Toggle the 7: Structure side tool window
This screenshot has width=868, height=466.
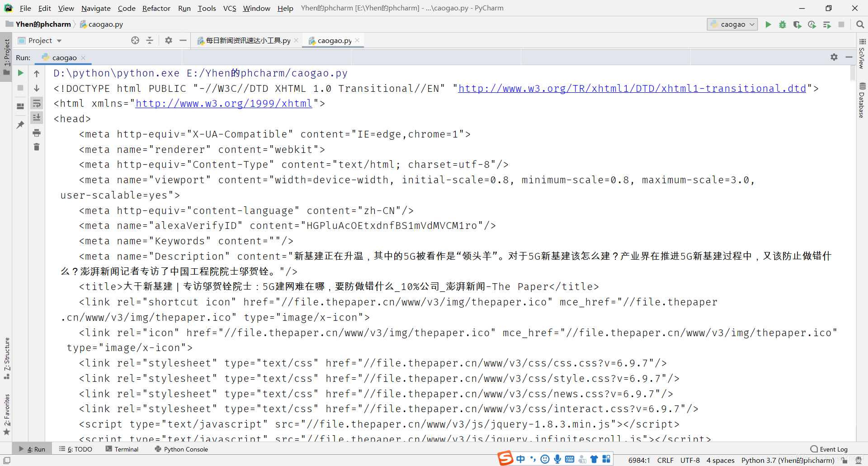click(x=6, y=358)
